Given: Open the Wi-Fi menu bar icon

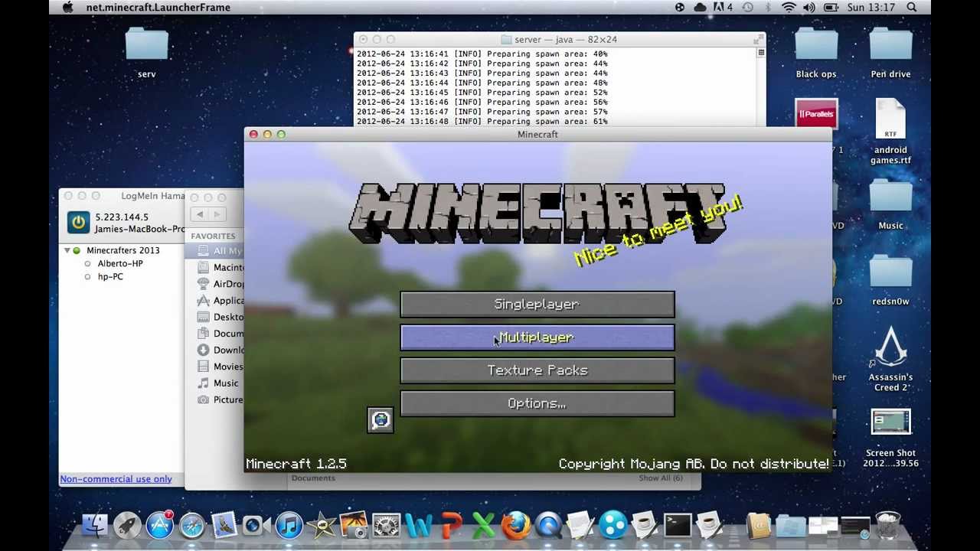Looking at the screenshot, I should [789, 7].
